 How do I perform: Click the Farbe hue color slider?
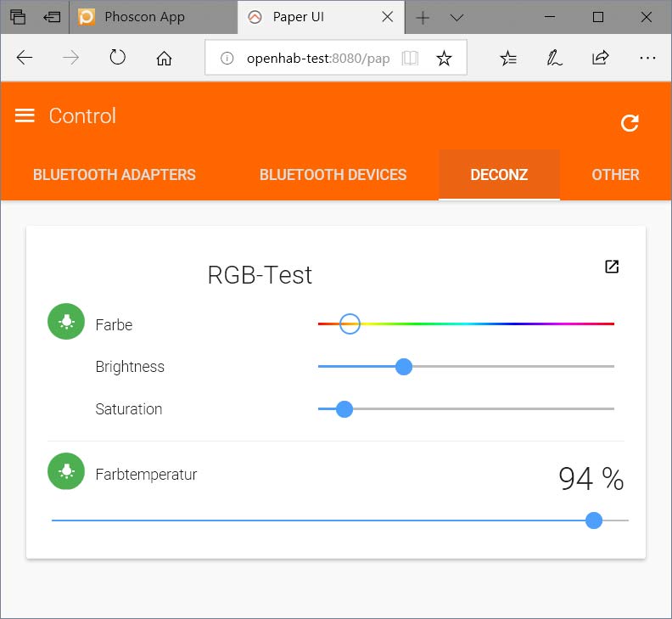pyautogui.click(x=465, y=324)
